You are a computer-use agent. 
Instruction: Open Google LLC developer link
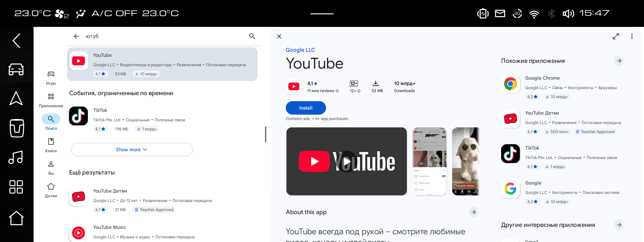pos(300,50)
